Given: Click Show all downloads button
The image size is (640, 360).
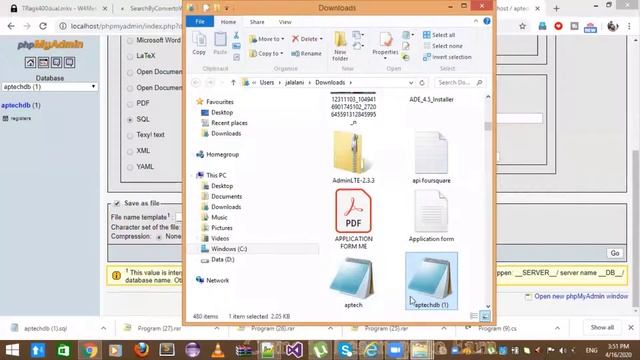Looking at the screenshot, I should click(x=602, y=327).
